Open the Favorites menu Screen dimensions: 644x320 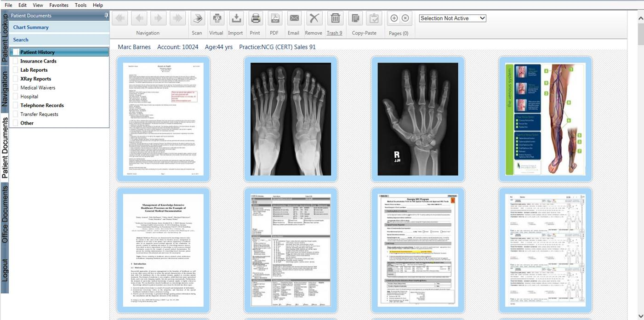59,5
